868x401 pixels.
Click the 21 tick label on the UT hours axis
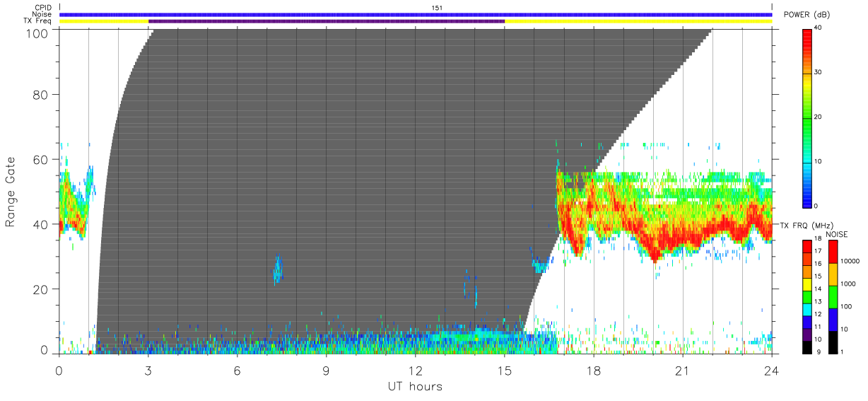click(682, 371)
